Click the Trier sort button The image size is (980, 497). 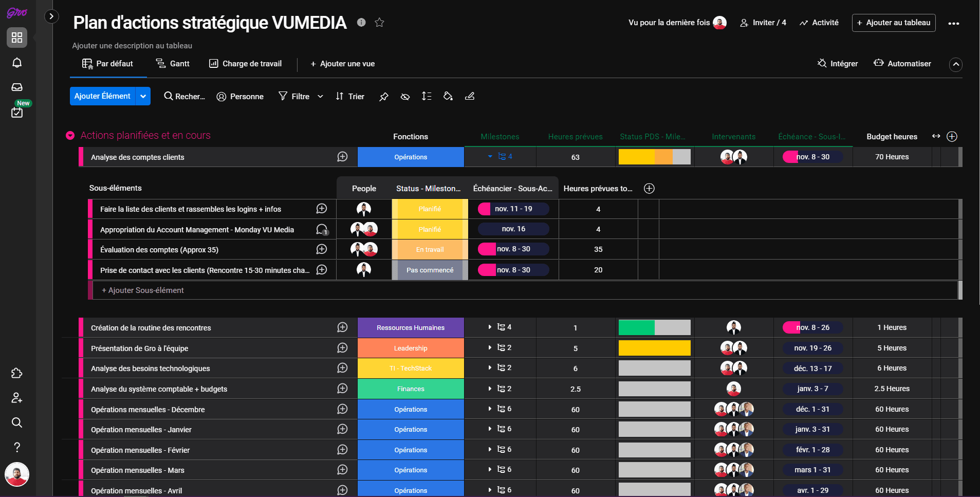coord(350,96)
